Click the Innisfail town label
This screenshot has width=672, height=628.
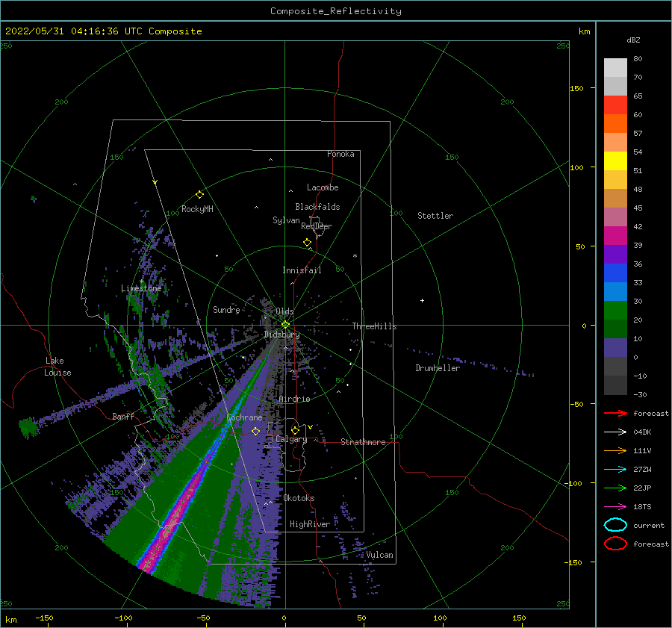click(302, 270)
